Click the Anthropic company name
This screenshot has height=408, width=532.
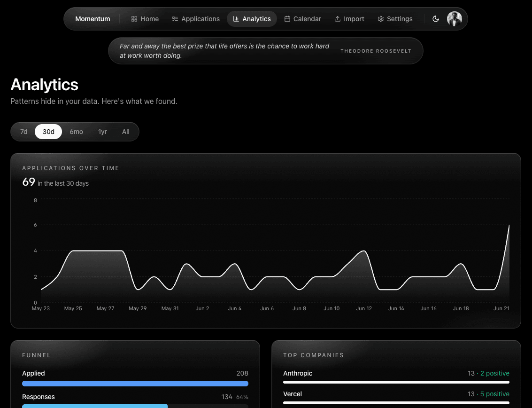(298, 373)
